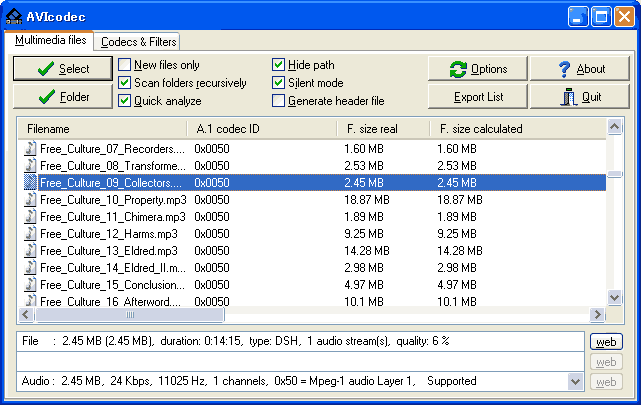Click the horizontal scroll left arrow
This screenshot has height=405, width=641.
pyautogui.click(x=26, y=315)
